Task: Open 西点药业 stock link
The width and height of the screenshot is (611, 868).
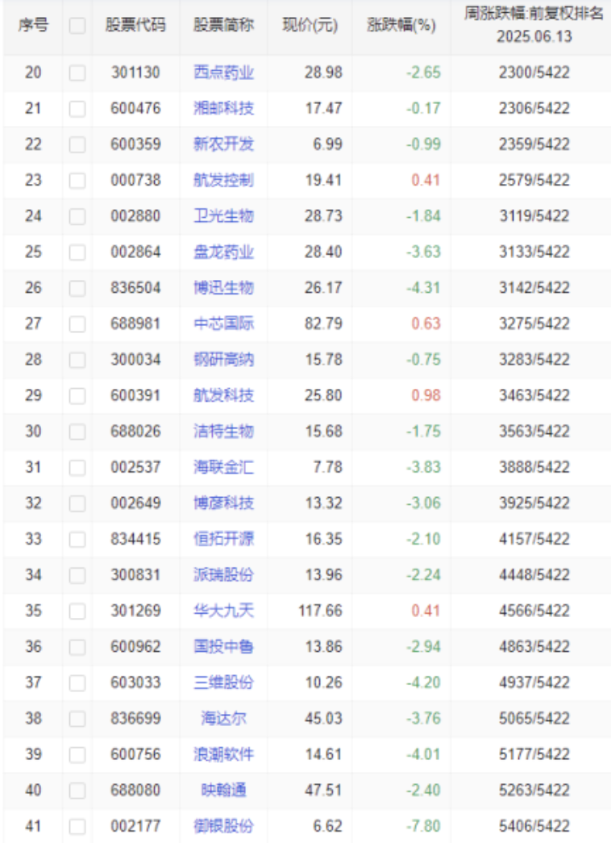Action: (223, 73)
